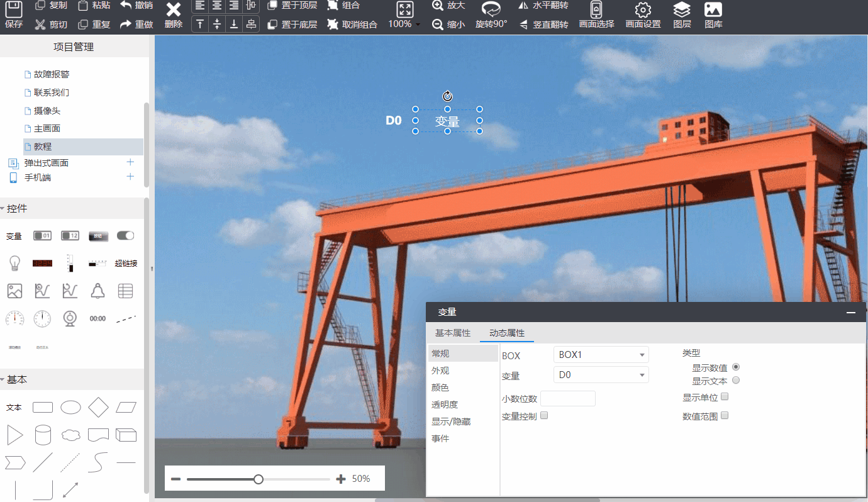Click 组合 group icon
The height and width of the screenshot is (502, 868).
click(x=332, y=5)
